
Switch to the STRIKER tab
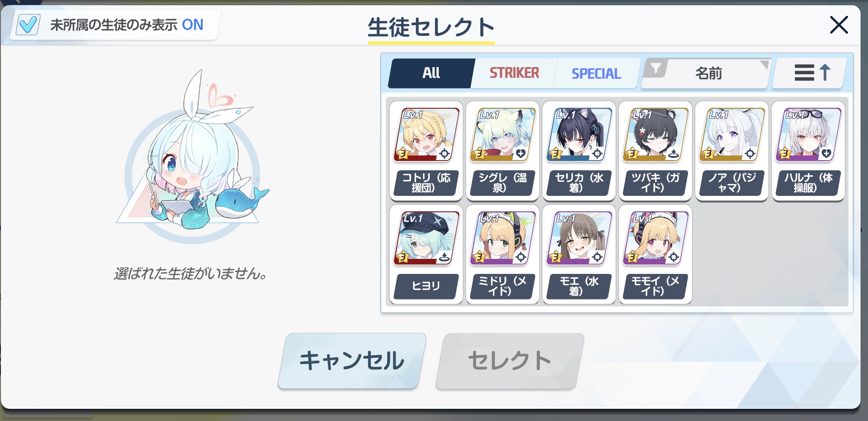point(514,73)
